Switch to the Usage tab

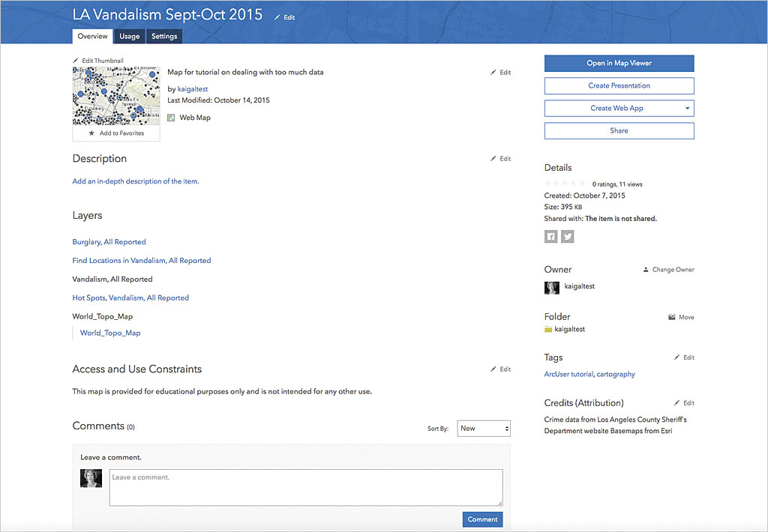point(129,36)
